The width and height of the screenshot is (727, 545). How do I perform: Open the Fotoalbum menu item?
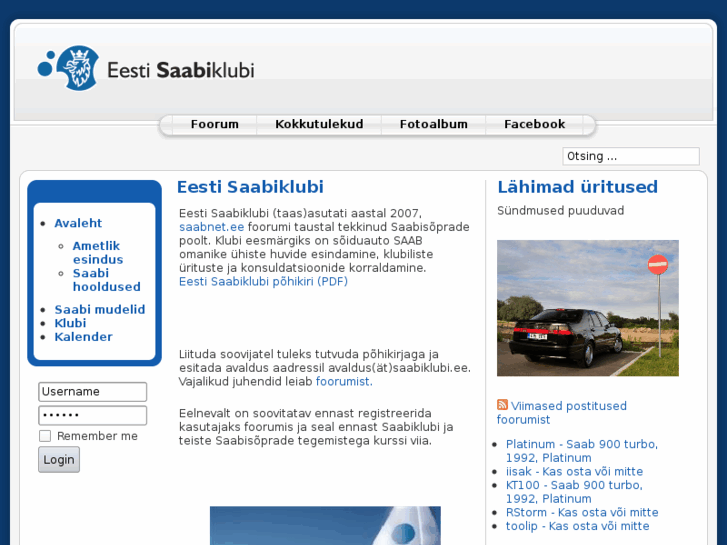click(x=434, y=124)
